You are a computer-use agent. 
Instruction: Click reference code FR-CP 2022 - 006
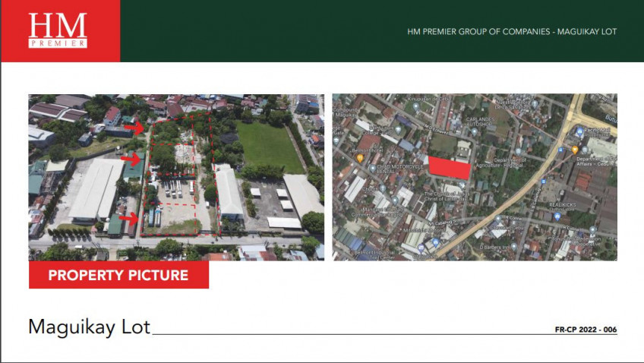coord(586,330)
